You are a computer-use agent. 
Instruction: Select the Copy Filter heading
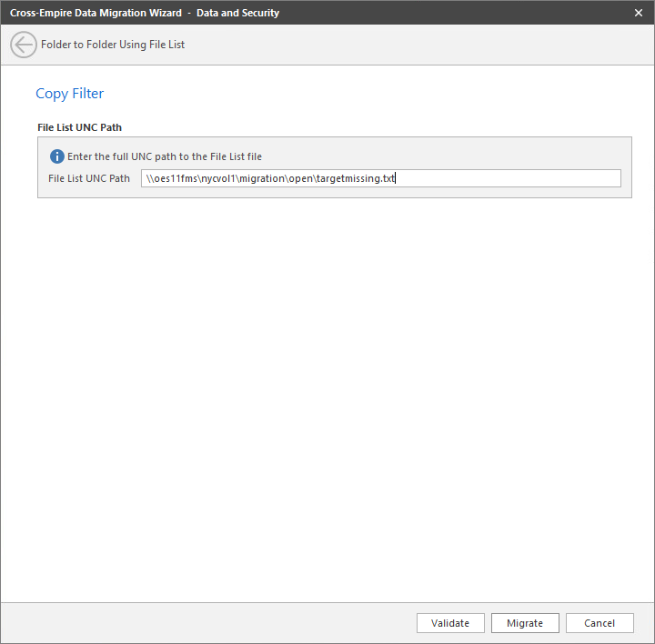coord(69,94)
